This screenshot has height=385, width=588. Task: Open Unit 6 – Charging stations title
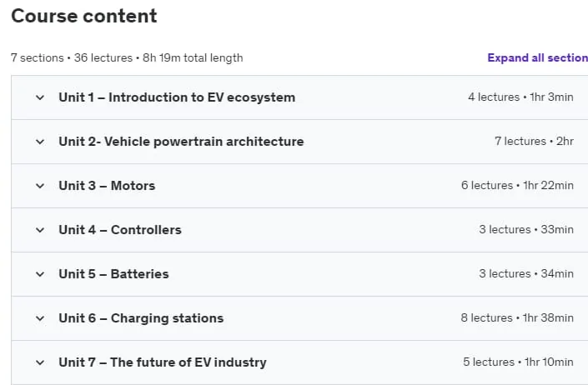click(141, 318)
